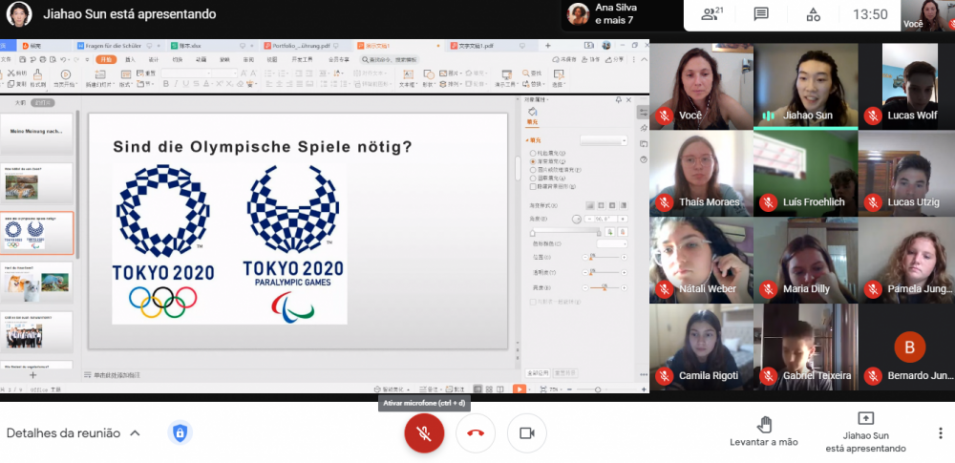Click the Levantar a mão button
Screen dimensions: 955x463
[764, 431]
